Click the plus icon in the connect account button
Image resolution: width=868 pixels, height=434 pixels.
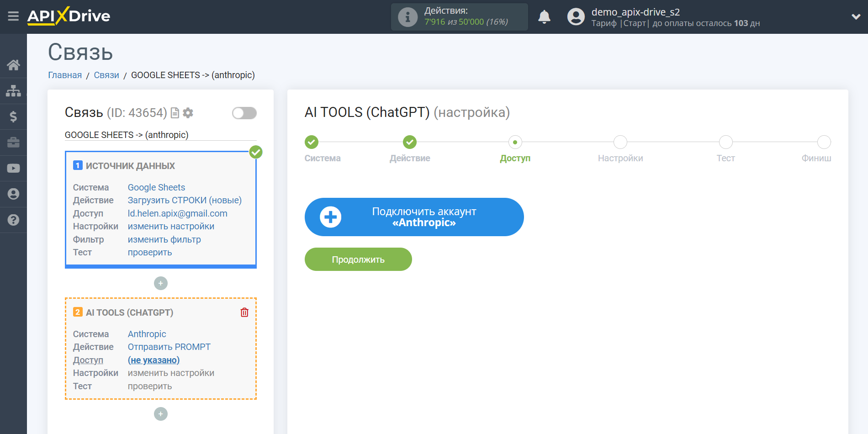[330, 217]
